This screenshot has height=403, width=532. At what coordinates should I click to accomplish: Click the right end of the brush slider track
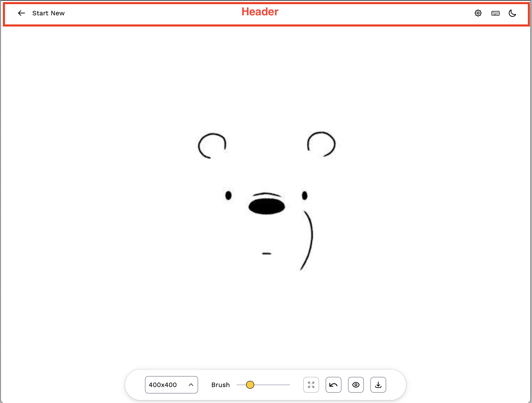(x=289, y=385)
